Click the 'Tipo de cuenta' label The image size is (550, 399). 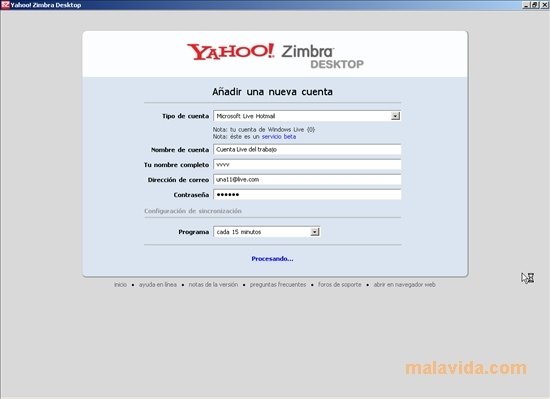[186, 116]
